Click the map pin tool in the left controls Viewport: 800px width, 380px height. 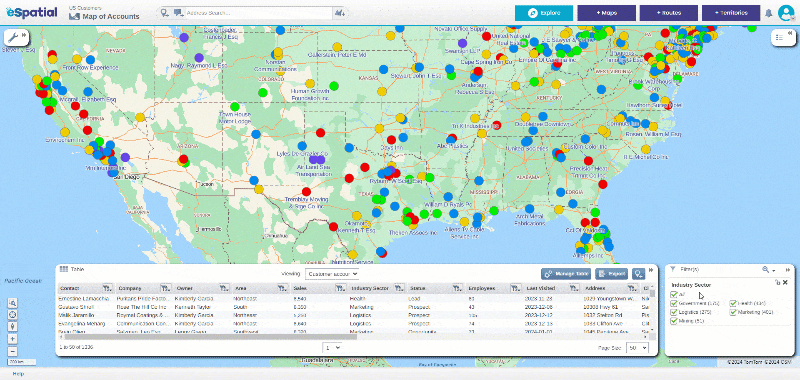[x=13, y=327]
